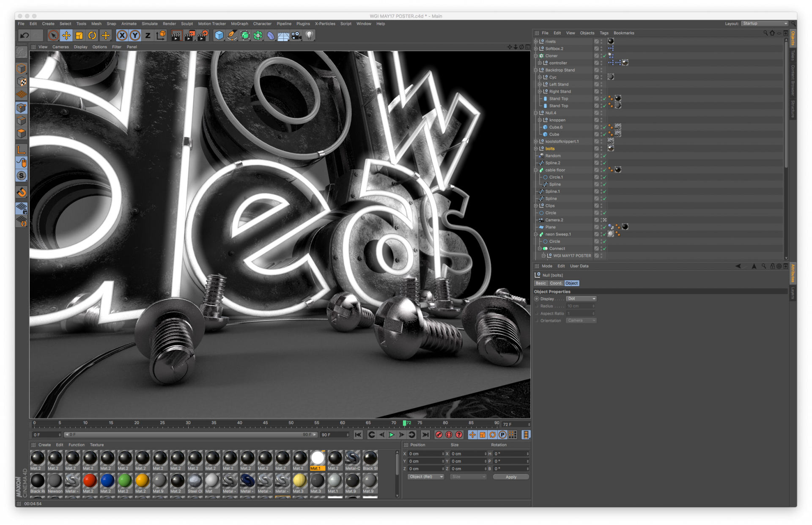
Task: Open the MoGraph menu
Action: pos(239,24)
